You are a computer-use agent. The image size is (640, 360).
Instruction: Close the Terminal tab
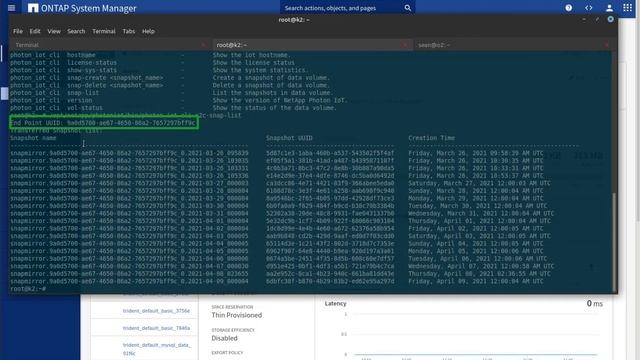click(203, 45)
